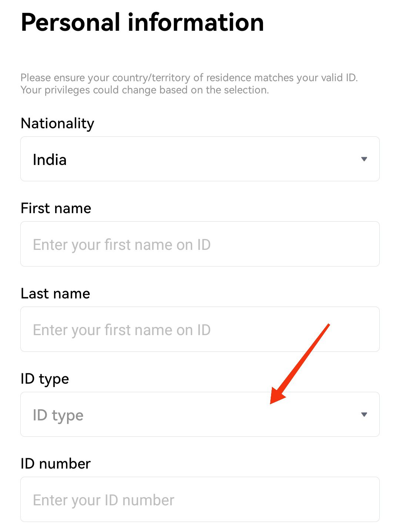Open the Nationality dropdown showing India

pos(200,159)
